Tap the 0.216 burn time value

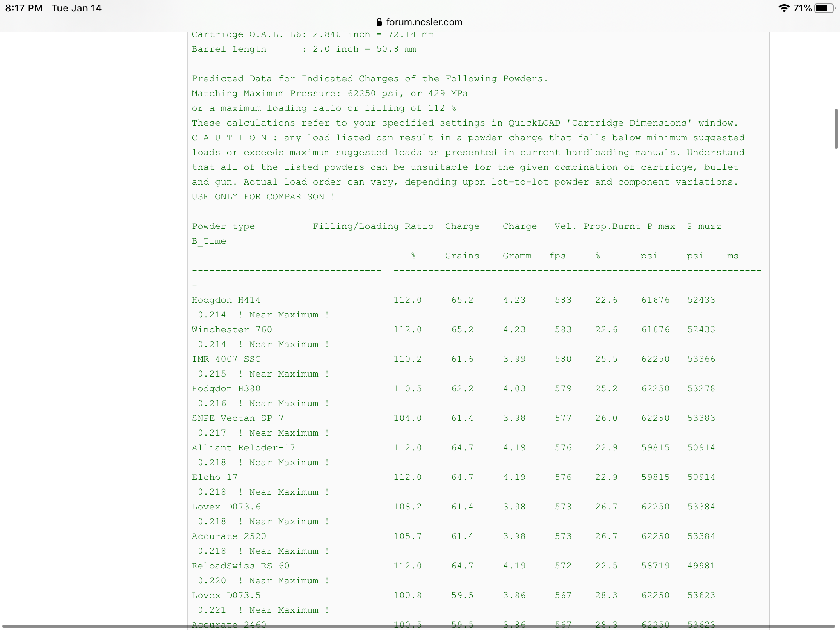coord(212,404)
